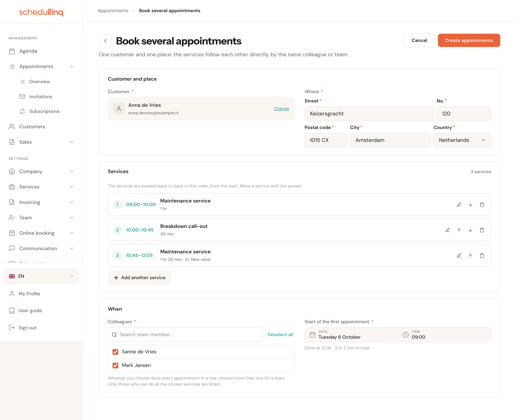
Task: Click the Sign out icon
Action: [12, 328]
